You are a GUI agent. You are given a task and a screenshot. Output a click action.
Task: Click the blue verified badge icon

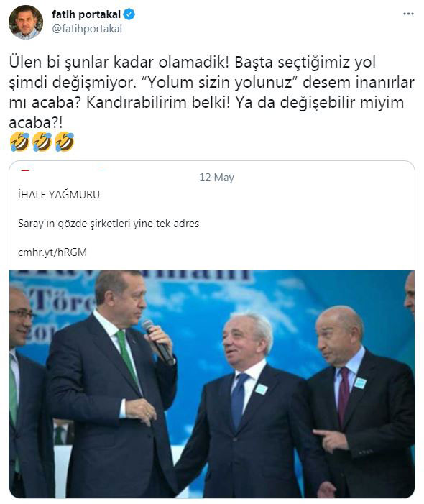(129, 14)
